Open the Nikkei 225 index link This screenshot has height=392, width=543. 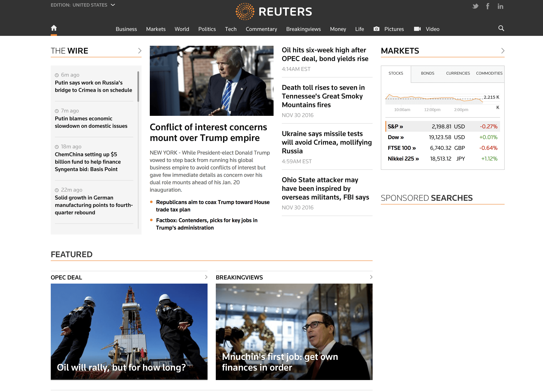point(403,159)
